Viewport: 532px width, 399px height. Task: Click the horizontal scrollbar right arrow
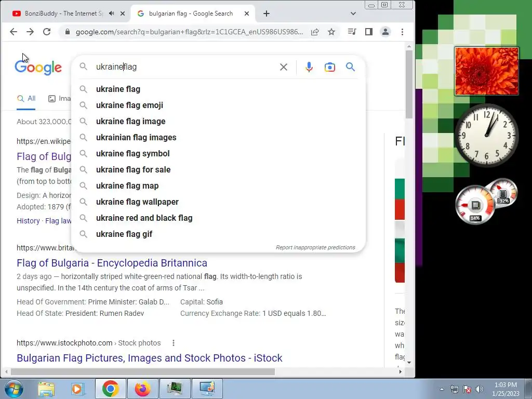[x=401, y=372]
